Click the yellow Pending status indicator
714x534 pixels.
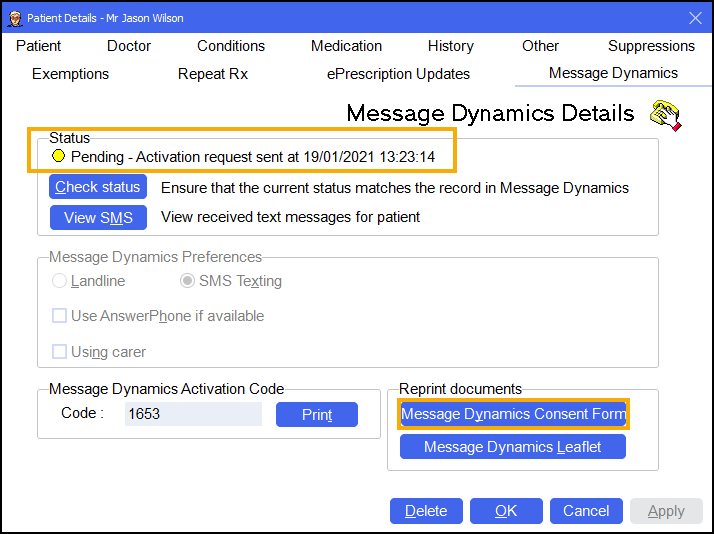(59, 157)
